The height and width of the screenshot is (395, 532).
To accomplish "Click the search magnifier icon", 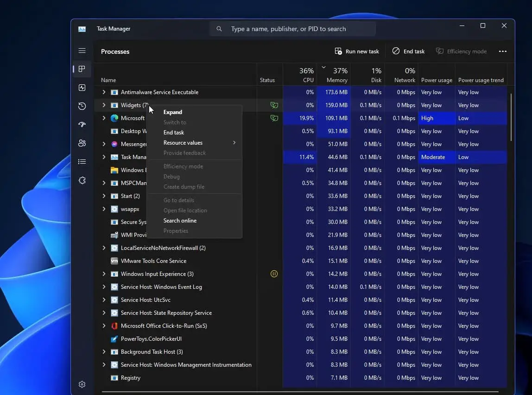I will 219,28.
